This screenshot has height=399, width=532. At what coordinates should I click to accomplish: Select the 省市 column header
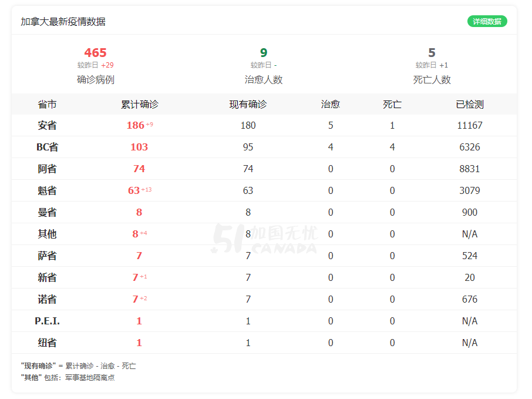[x=47, y=104]
